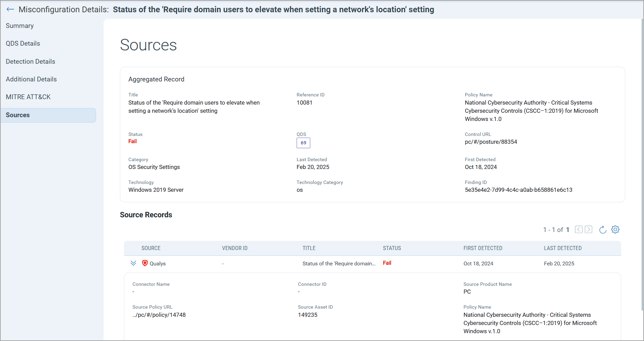The width and height of the screenshot is (644, 341).
Task: Click the Source Records heading
Action: point(146,215)
